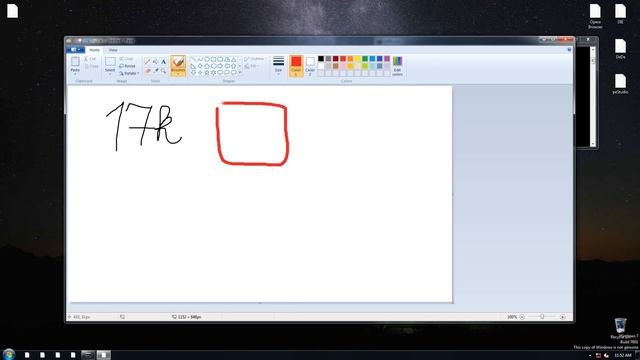
Task: Choose the Down arrow shape
Action: click(193, 72)
